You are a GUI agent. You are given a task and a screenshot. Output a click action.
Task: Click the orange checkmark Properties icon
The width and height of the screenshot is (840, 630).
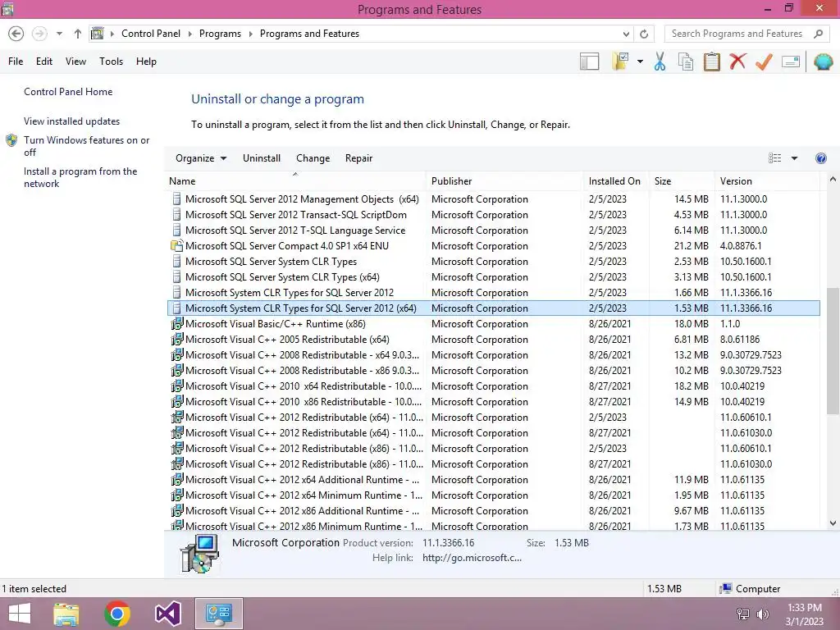point(764,62)
